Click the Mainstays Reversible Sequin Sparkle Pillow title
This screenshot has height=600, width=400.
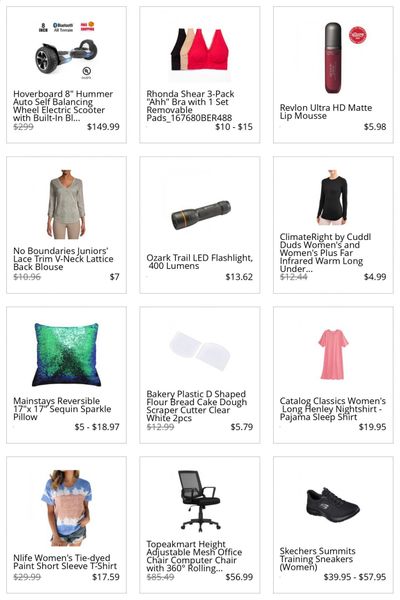pyautogui.click(x=62, y=409)
